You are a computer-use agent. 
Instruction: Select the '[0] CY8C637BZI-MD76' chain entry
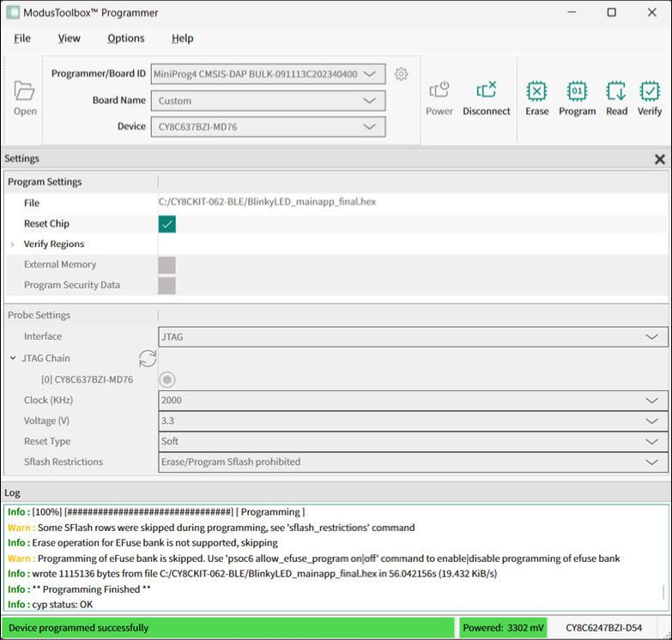[x=87, y=379]
